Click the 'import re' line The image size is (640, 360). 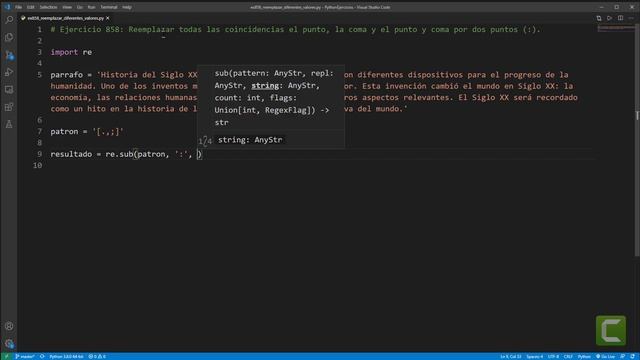[71, 52]
